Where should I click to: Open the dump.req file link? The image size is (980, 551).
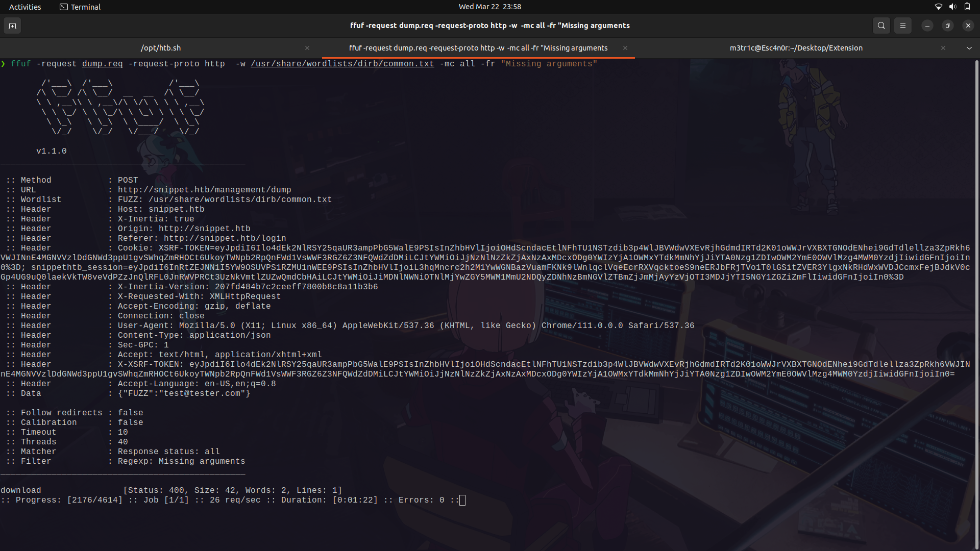pos(102,64)
